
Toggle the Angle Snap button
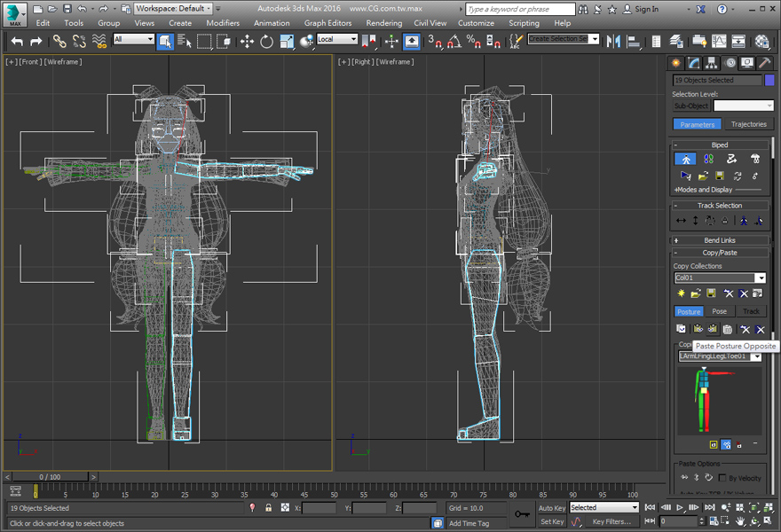tap(454, 42)
